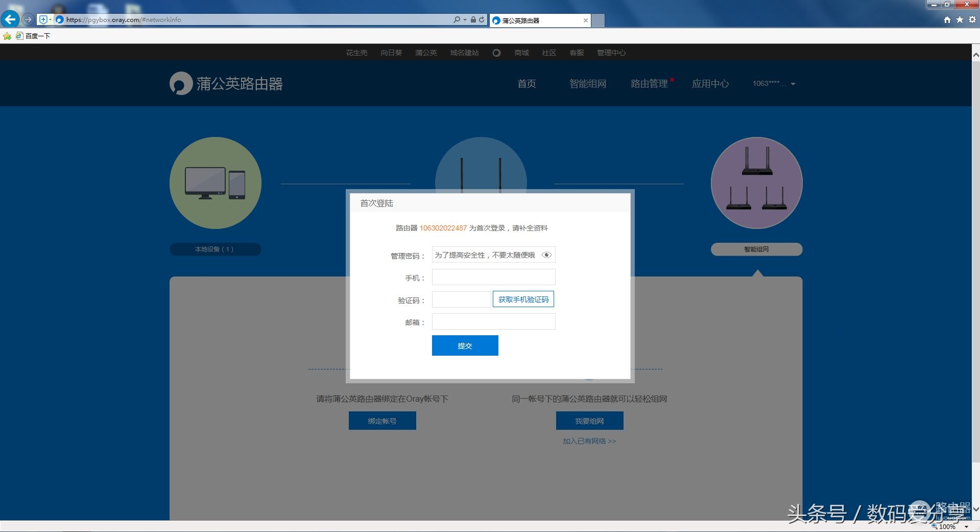Click the 蒲公英路由器 logo icon

click(x=180, y=83)
